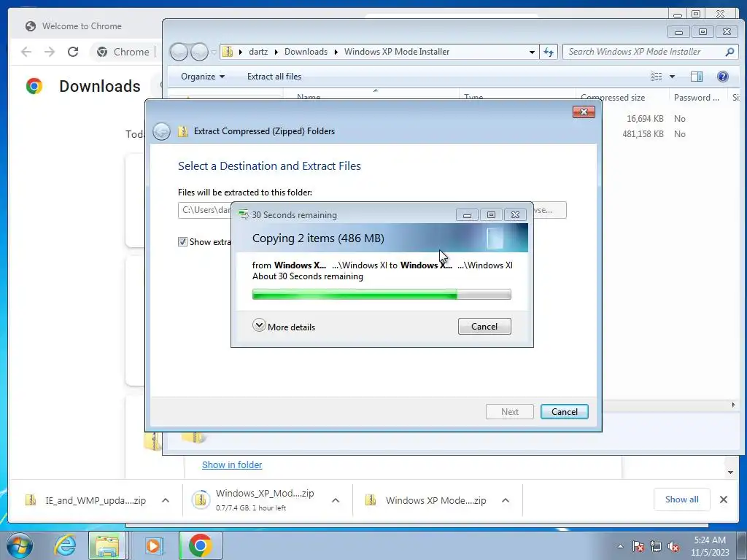Expand options for IE_and_WMP zip download
This screenshot has height=560, width=747.
point(166,500)
